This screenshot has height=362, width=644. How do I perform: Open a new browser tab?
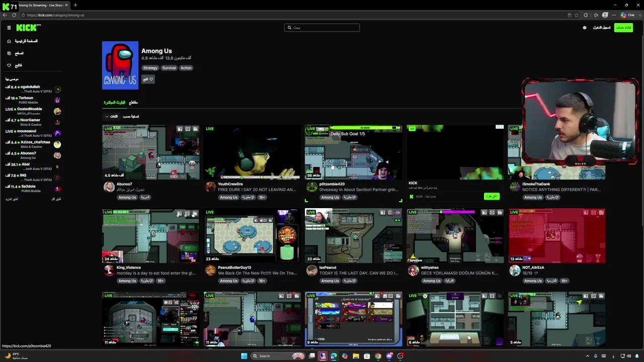75,5
